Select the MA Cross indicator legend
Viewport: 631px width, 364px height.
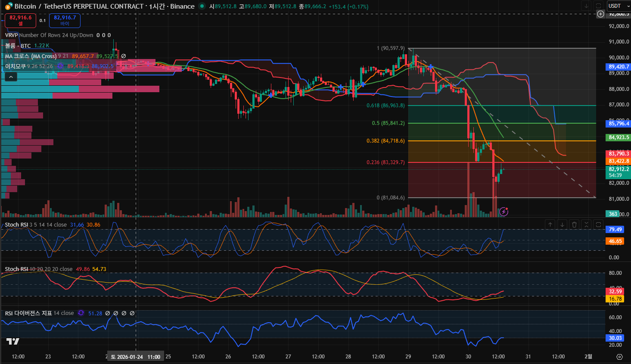click(x=30, y=56)
